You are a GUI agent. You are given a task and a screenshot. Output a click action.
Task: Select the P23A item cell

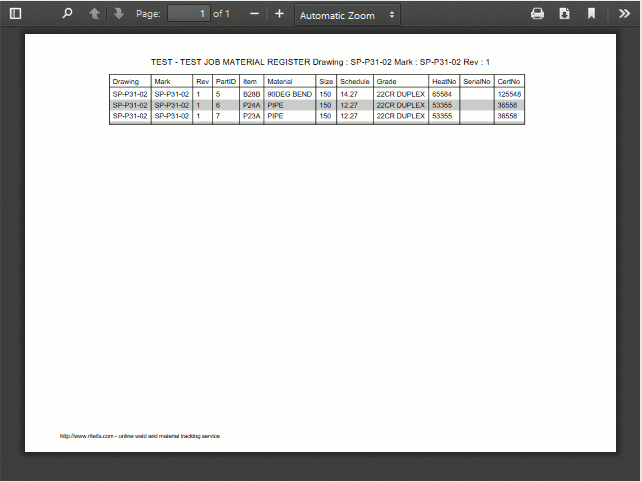click(251, 116)
